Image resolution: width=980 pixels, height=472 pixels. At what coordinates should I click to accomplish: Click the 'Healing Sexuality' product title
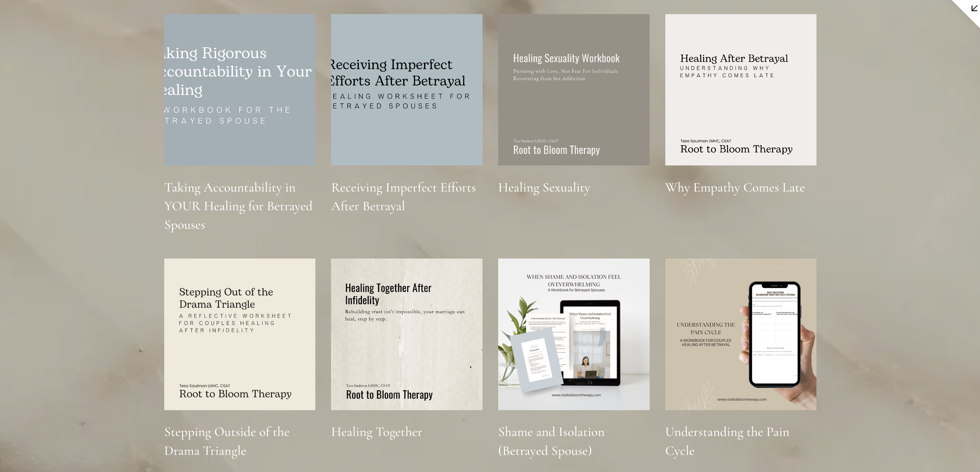(x=544, y=188)
